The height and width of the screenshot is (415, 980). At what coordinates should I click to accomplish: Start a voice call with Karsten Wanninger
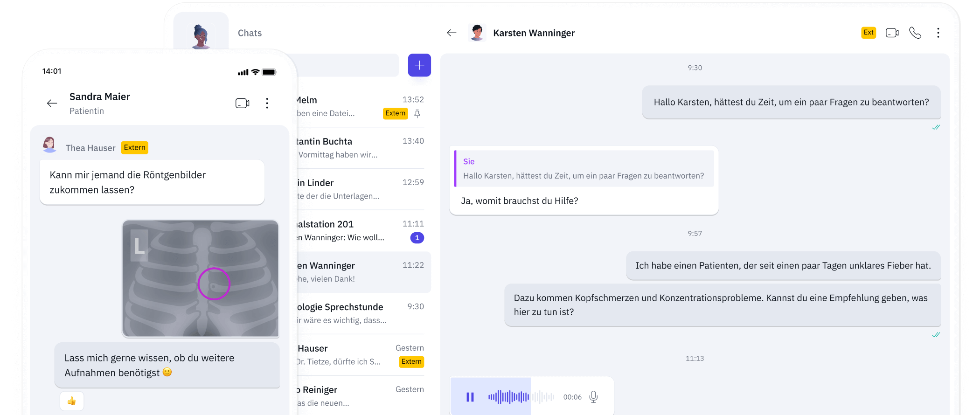915,33
